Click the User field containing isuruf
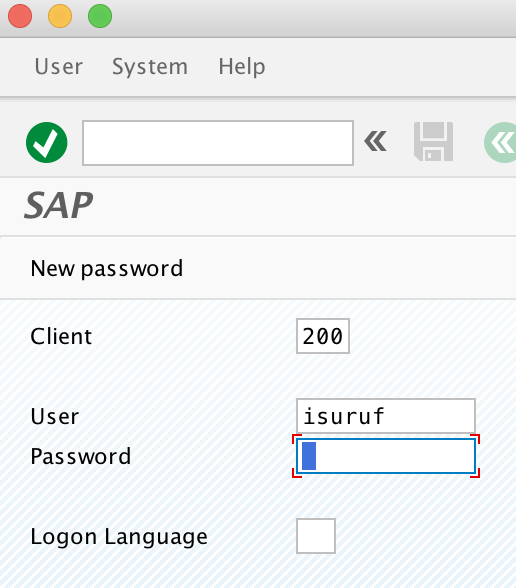The height and width of the screenshot is (588, 516). 386,416
